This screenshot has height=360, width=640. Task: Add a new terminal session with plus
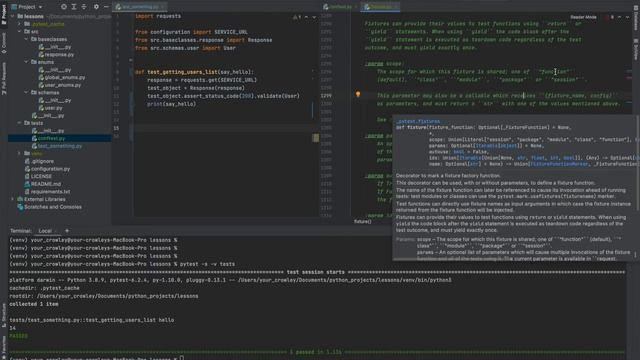[67, 231]
